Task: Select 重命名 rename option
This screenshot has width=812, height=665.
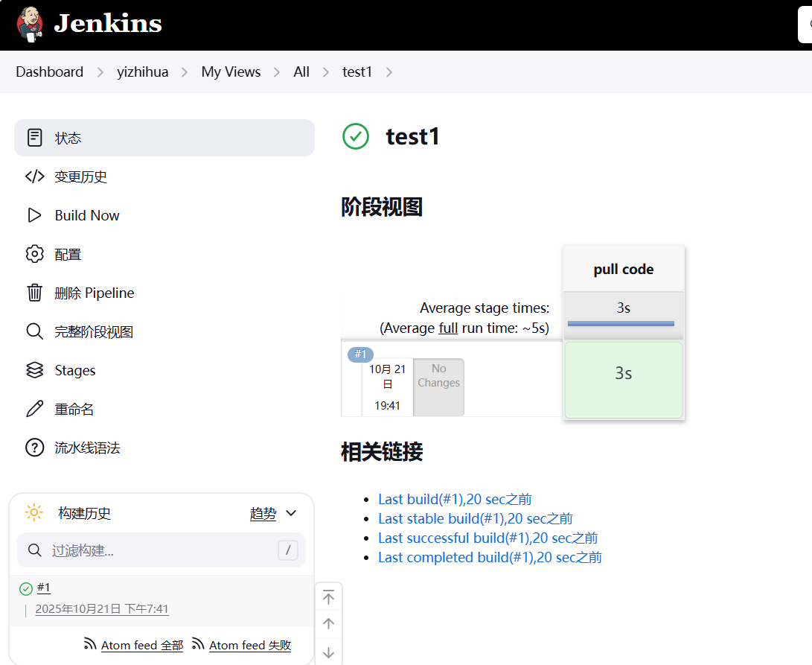Action: [74, 410]
